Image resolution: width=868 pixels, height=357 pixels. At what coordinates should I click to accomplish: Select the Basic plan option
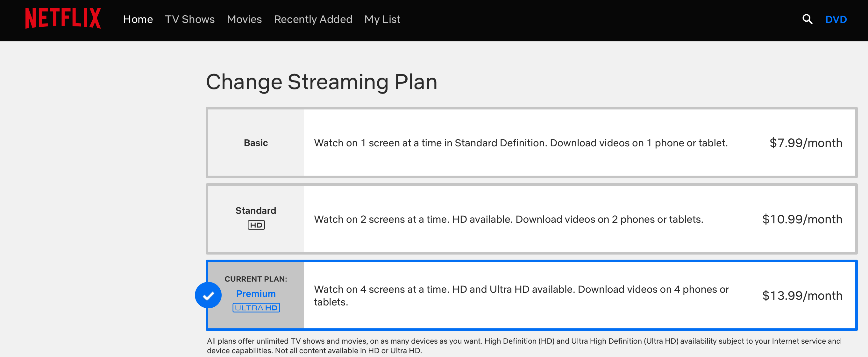pos(256,143)
